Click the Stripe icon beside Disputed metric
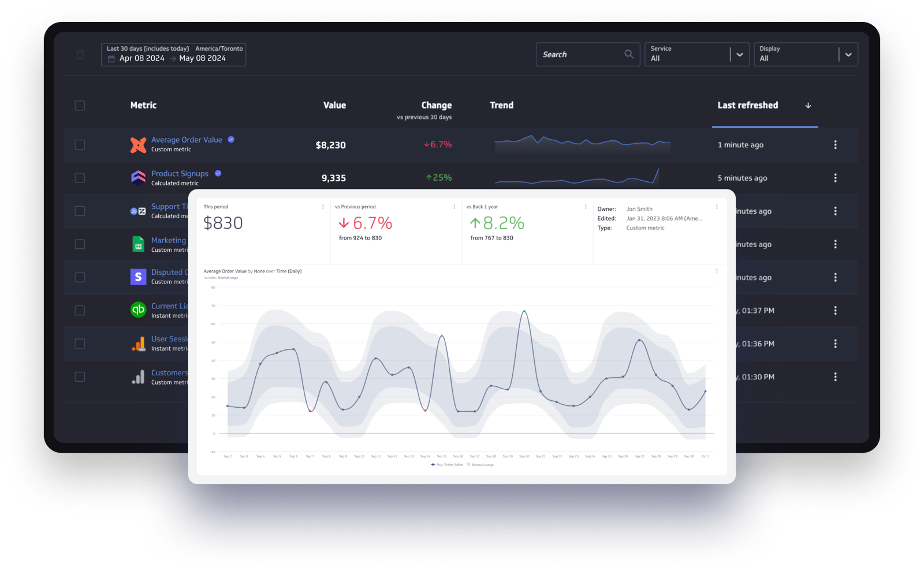This screenshot has height=570, width=924. click(138, 277)
